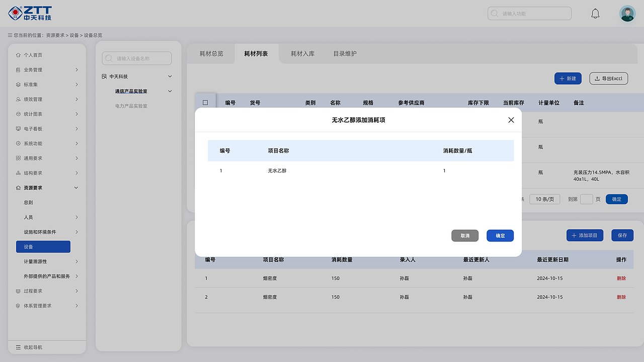Click the 导出Excel export button
The image size is (644, 362).
[608, 78]
